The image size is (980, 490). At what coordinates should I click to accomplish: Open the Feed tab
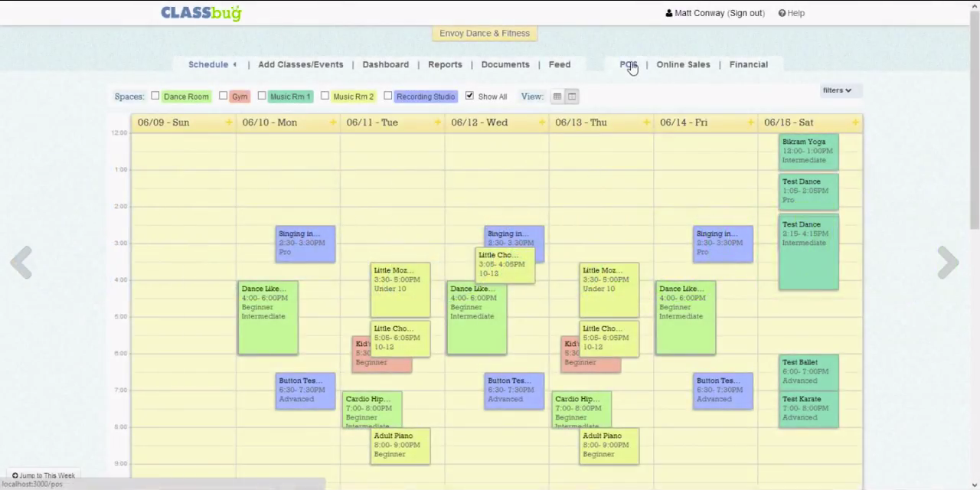pyautogui.click(x=559, y=64)
